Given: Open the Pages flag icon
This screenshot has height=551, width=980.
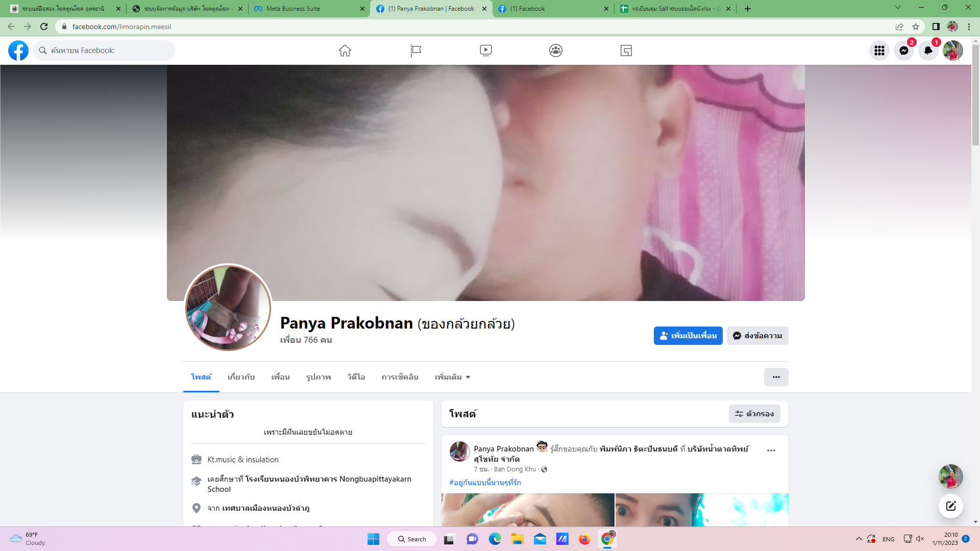Looking at the screenshot, I should pos(415,51).
